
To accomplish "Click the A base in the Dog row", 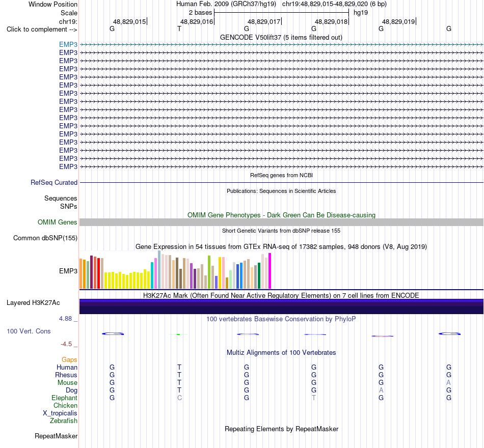I will (381, 390).
